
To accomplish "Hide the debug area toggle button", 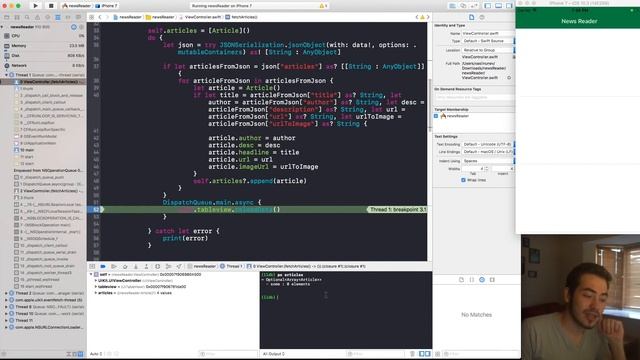I will 92,266.
